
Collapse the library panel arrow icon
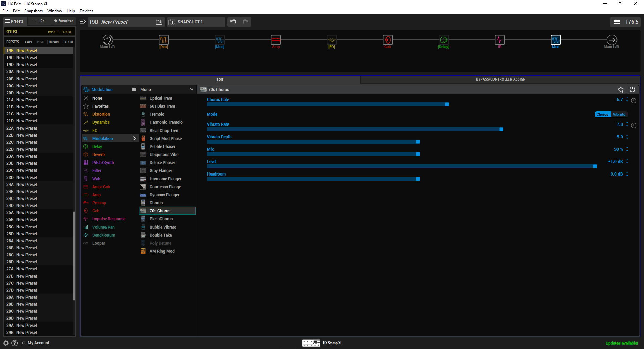83,22
